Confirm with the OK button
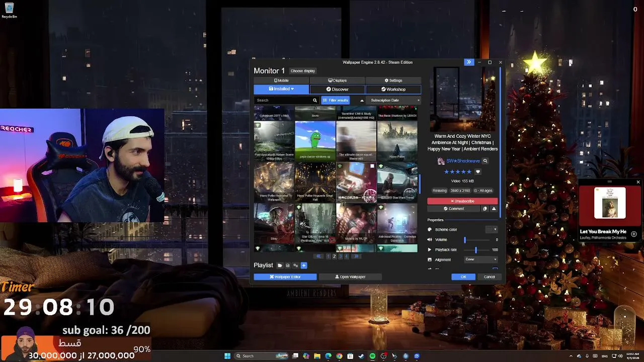The height and width of the screenshot is (362, 644). point(463,277)
